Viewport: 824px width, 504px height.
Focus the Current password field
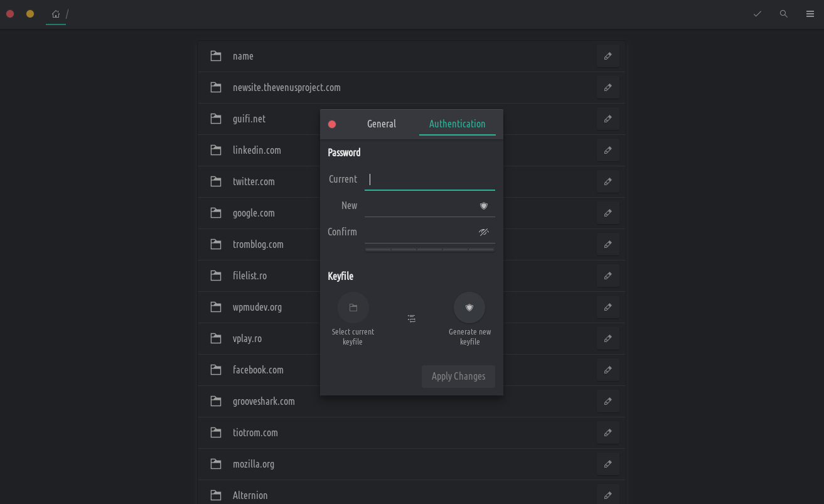(x=430, y=180)
